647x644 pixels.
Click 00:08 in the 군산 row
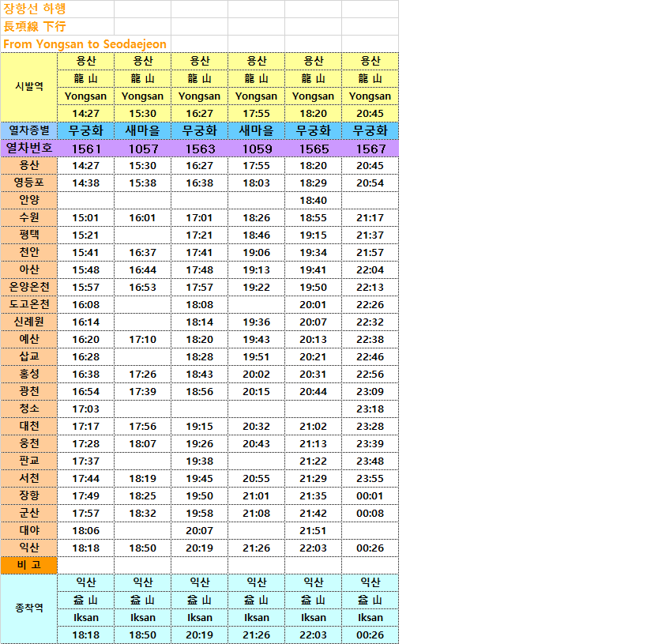pos(371,512)
